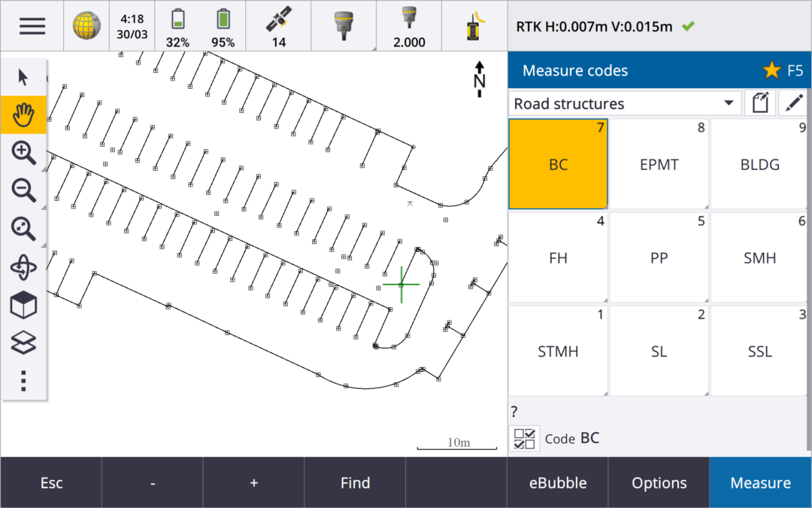
Task: Open the Options softkey
Action: (659, 483)
